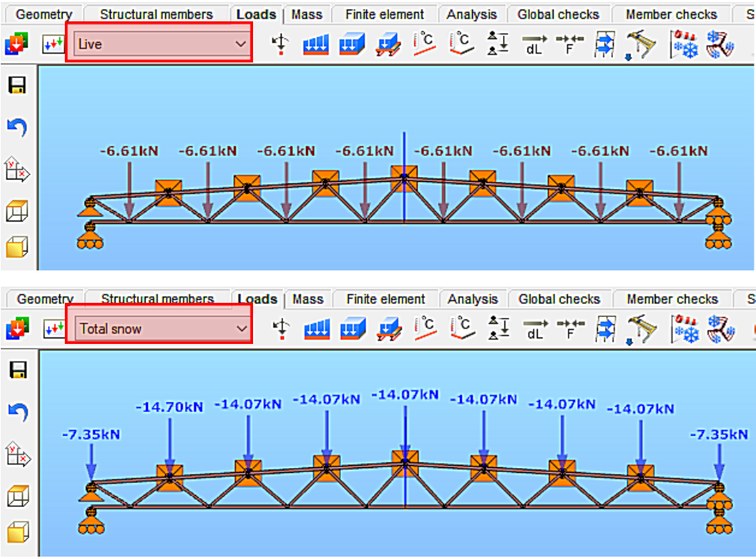Choose gray thermal gradient tool in Live view
The image size is (756, 559).
(x=461, y=43)
